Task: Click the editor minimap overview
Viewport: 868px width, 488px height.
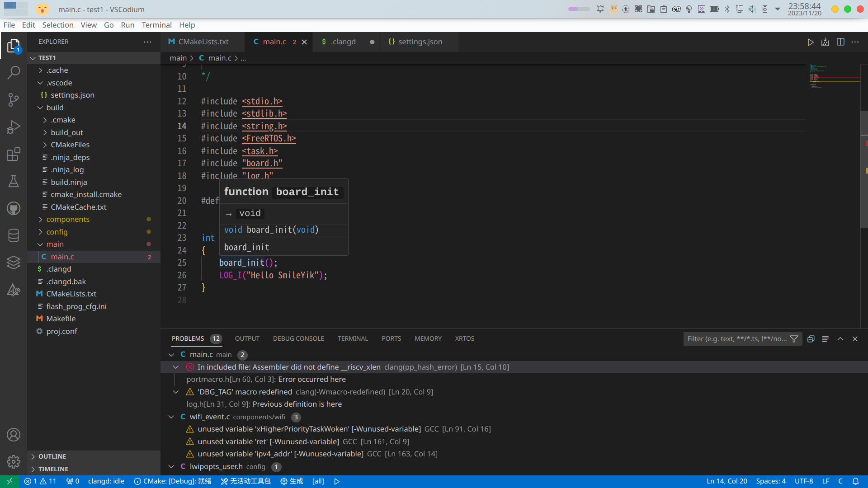Action: tap(834, 77)
